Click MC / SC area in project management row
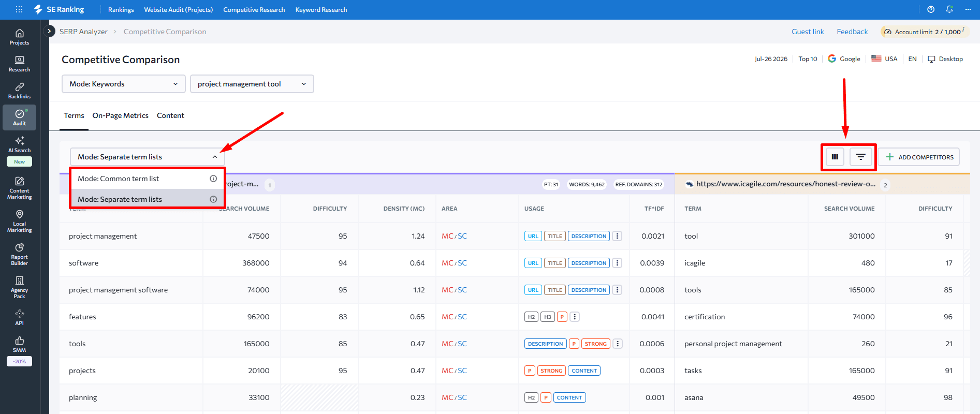Screen dimensions: 980x414 tap(454, 236)
